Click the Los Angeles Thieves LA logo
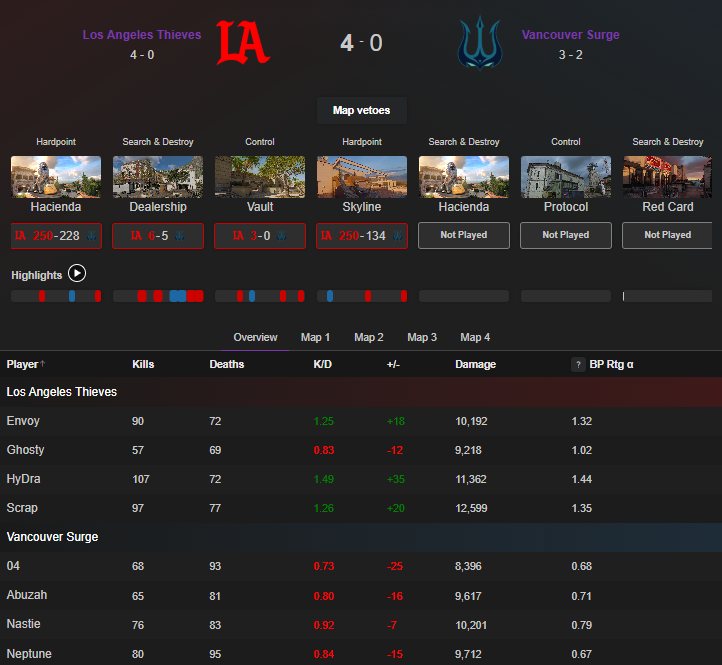722x665 pixels. click(x=243, y=42)
